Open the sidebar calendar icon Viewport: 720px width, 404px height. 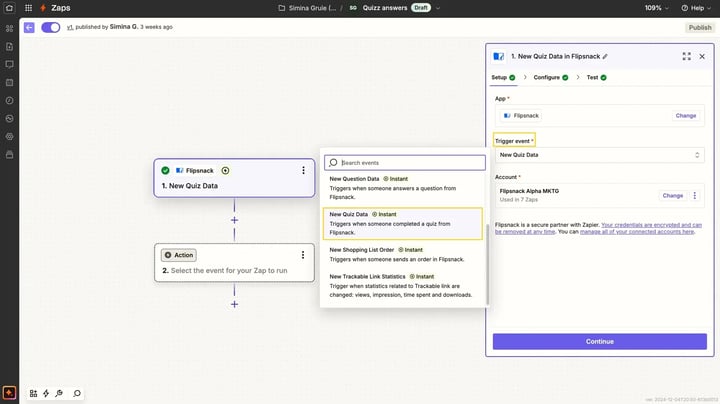[x=9, y=82]
